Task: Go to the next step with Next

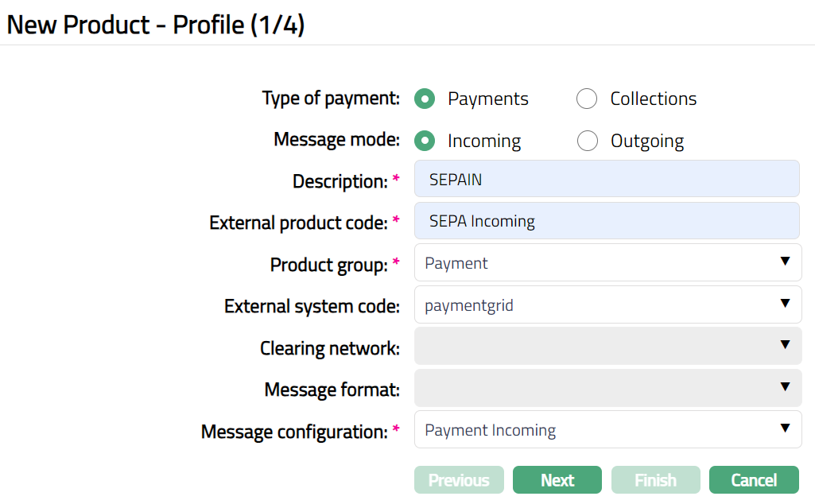Action: [557, 480]
